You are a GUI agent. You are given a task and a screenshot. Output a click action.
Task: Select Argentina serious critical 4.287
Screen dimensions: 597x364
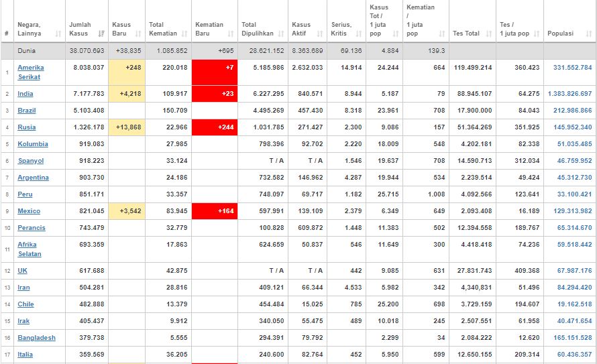[x=353, y=177]
